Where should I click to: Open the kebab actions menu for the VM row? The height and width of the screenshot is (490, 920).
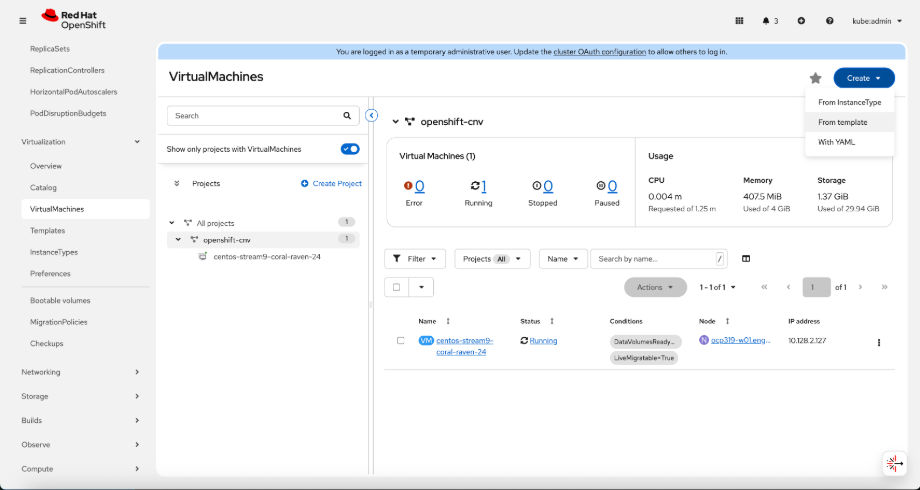pyautogui.click(x=878, y=343)
